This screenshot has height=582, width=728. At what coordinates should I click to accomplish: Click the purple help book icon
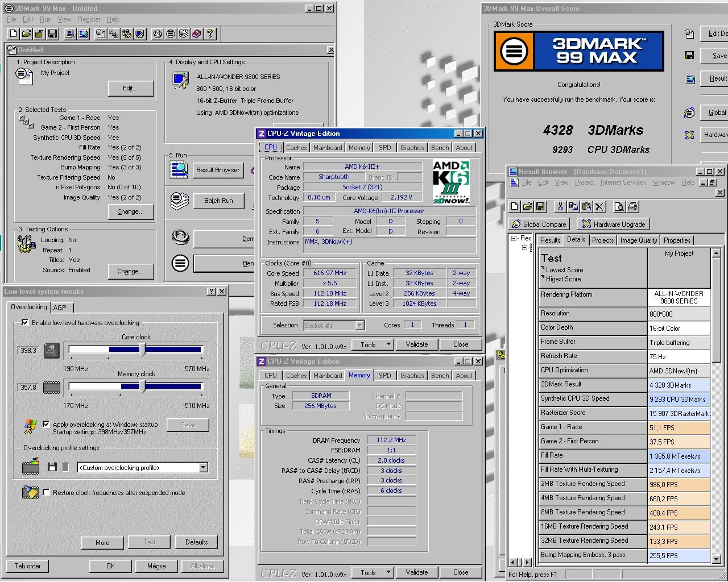[197, 34]
